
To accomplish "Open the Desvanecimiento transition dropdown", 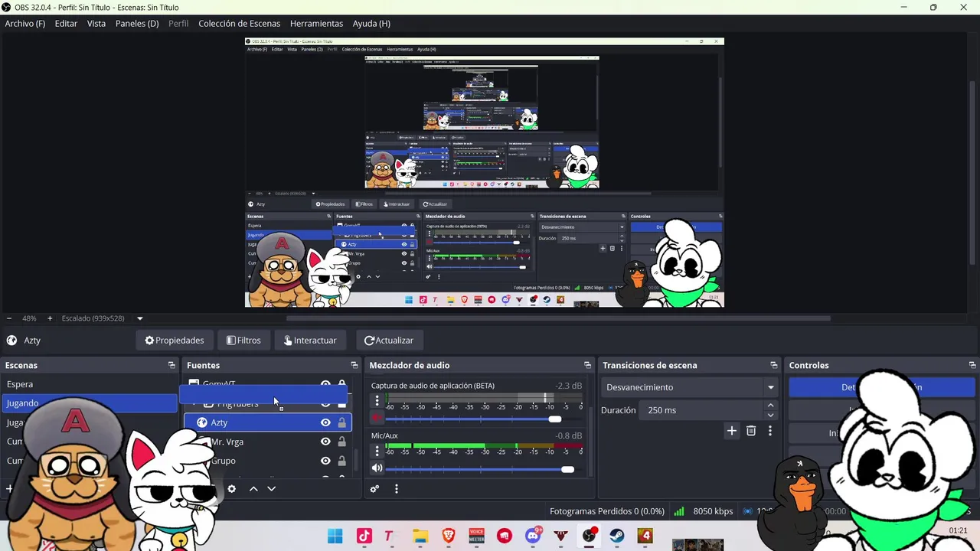I will [689, 387].
